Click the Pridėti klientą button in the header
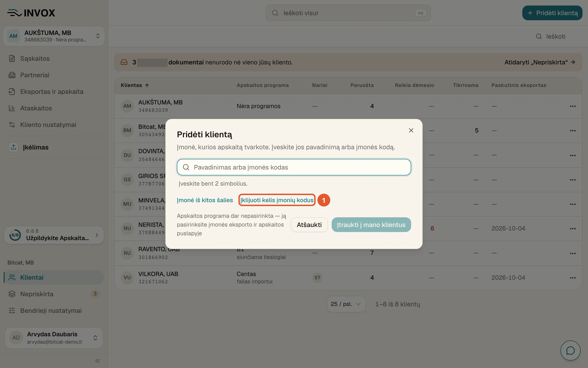The width and height of the screenshot is (588, 368). pos(552,13)
